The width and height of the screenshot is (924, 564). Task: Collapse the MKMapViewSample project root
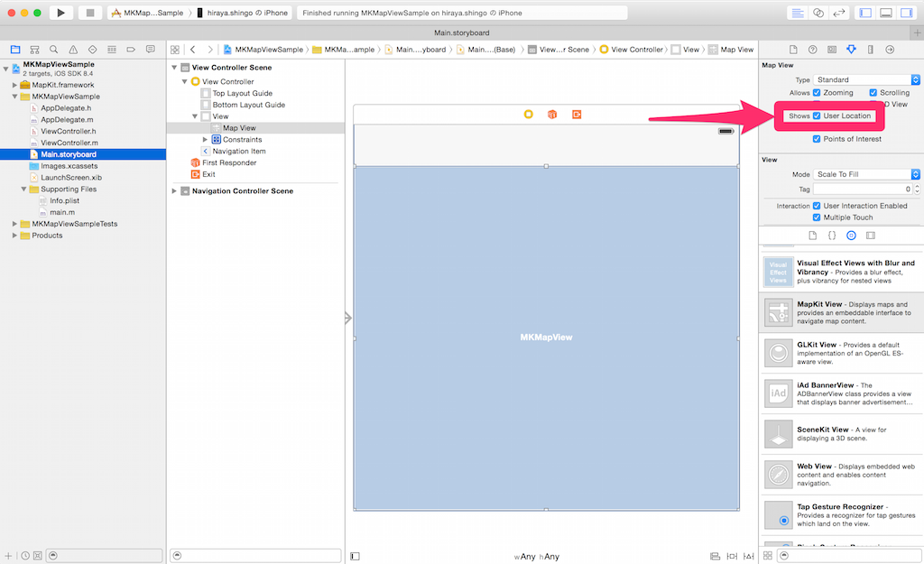click(6, 69)
